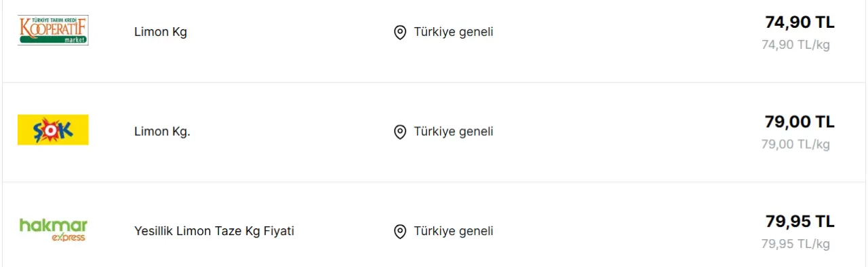Select the bold 79,95 TL price
Viewport: 868px width, 267px height.
[x=800, y=221]
